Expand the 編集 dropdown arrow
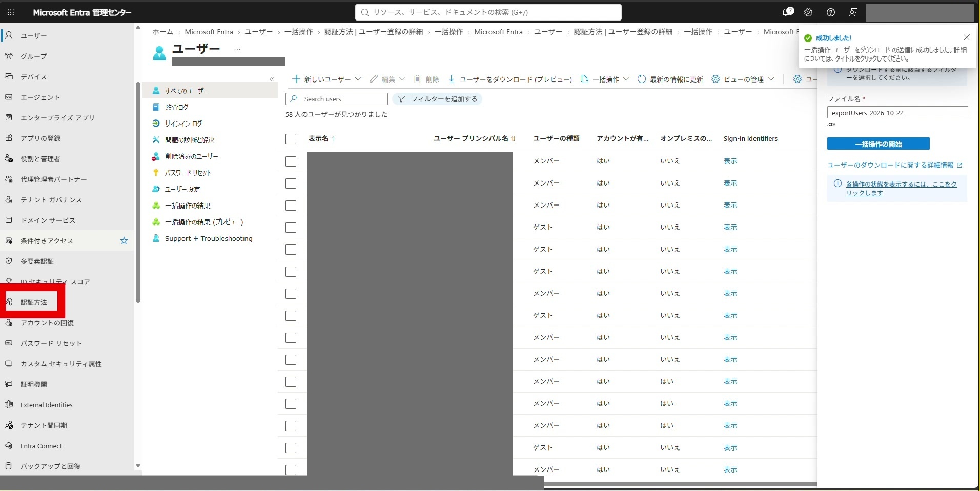This screenshot has height=491, width=980. pyautogui.click(x=402, y=79)
